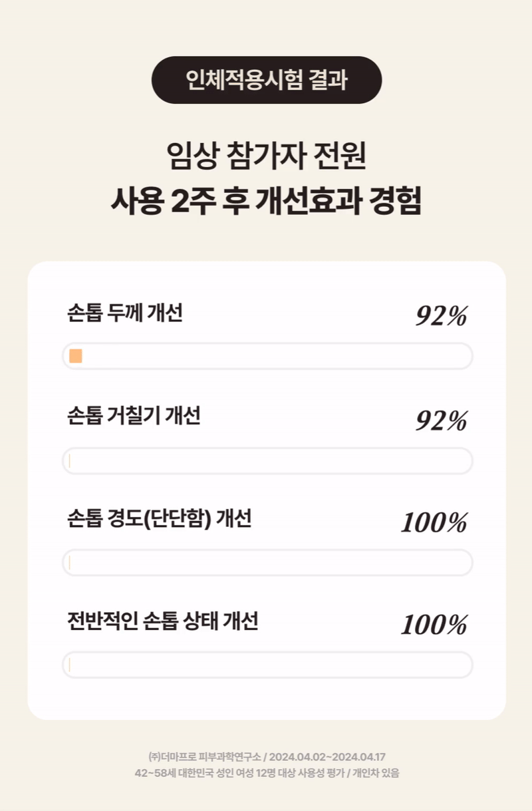Select the 손톱 거칠기 개선 label
This screenshot has width=532, height=811.
pos(134,416)
